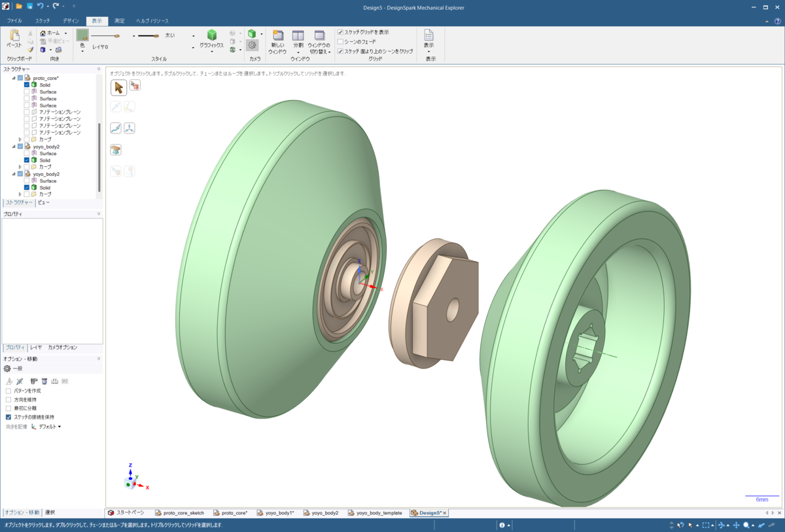
Task: Click the General (一般) gear icon in options
Action: [x=7, y=368]
